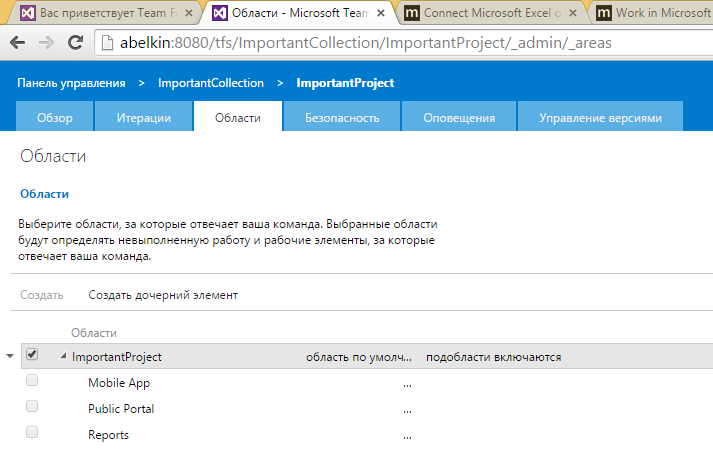Image resolution: width=713 pixels, height=472 pixels.
Task: Close the Вас приветствует Team browser tab
Action: [189, 13]
